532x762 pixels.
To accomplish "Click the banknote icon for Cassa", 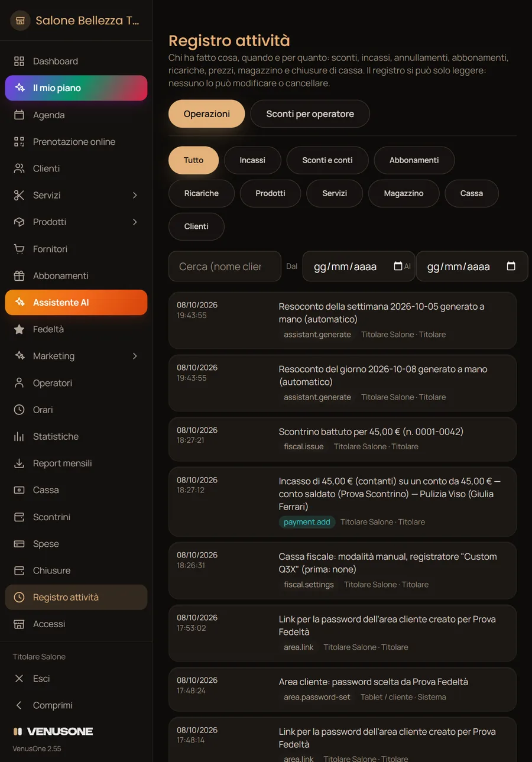I will pos(19,490).
